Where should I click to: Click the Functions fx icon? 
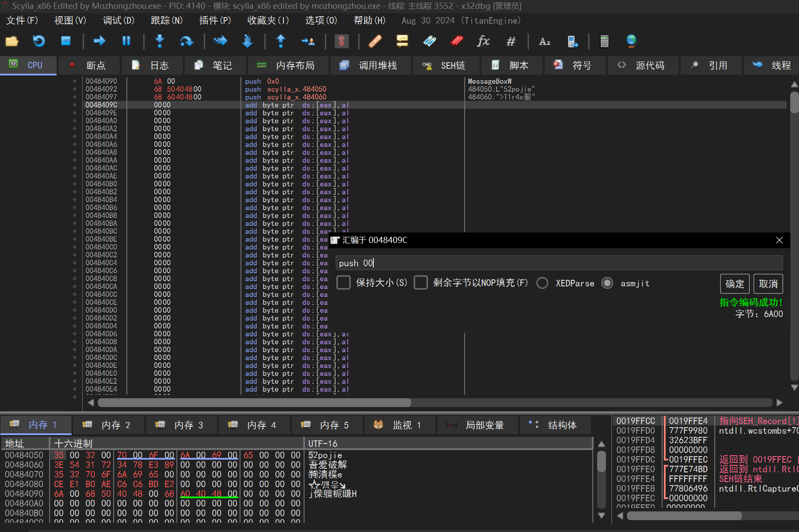click(x=484, y=41)
